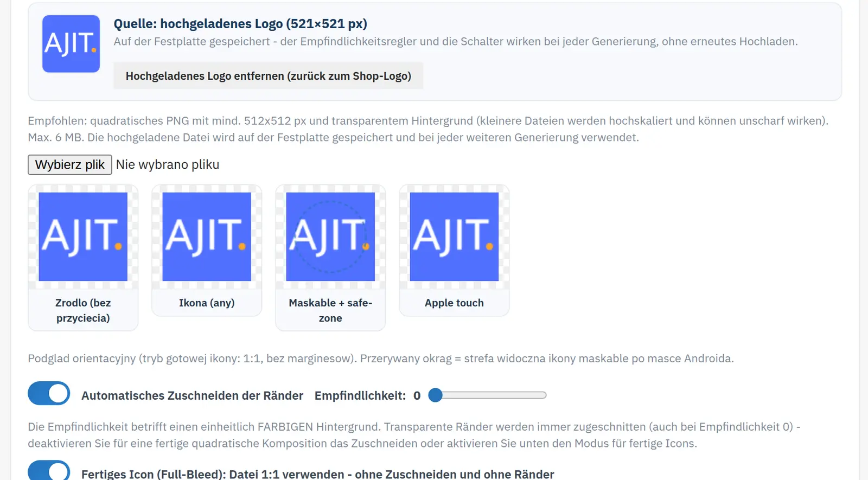
Task: Click the 'Zrodlo (bez przyciecia)' caption text
Action: 83,310
